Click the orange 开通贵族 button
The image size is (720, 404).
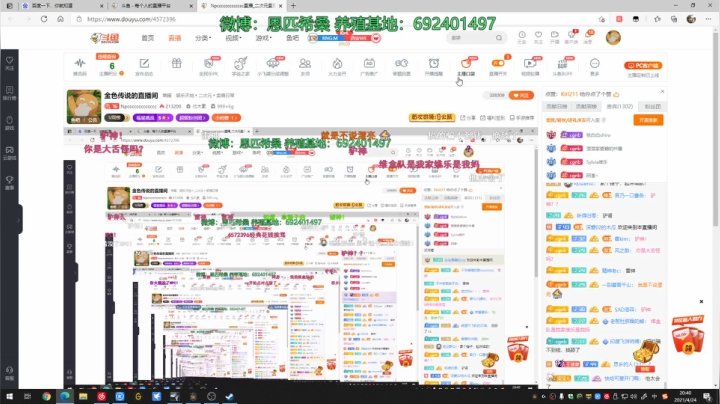pos(648,120)
